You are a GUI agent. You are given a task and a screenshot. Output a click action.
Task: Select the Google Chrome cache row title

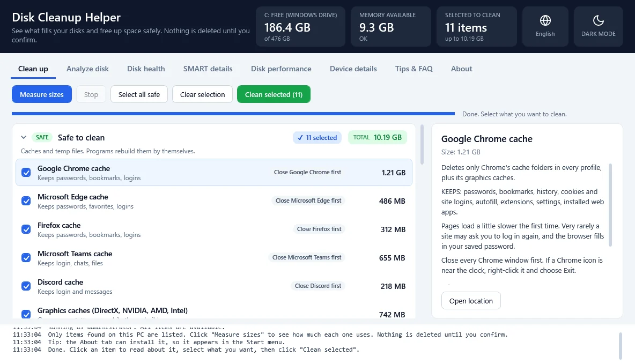pos(73,168)
